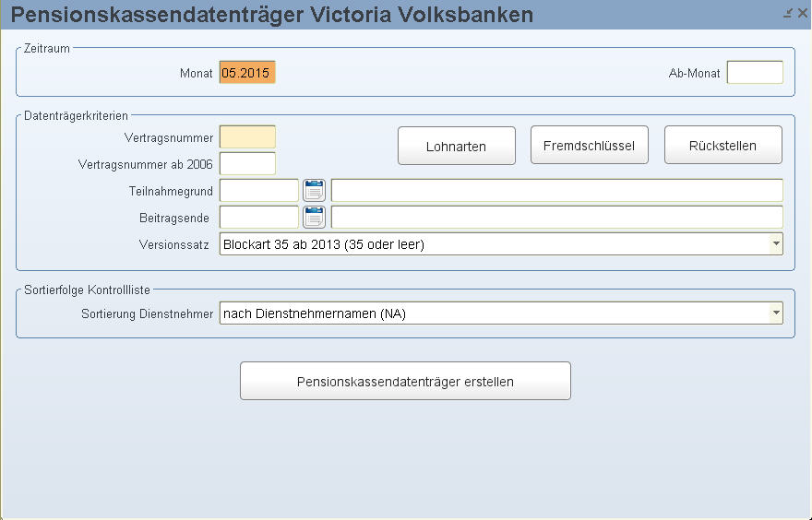Viewport: 812px width, 520px height.
Task: Open the Lohnarten button
Action: 456,146
